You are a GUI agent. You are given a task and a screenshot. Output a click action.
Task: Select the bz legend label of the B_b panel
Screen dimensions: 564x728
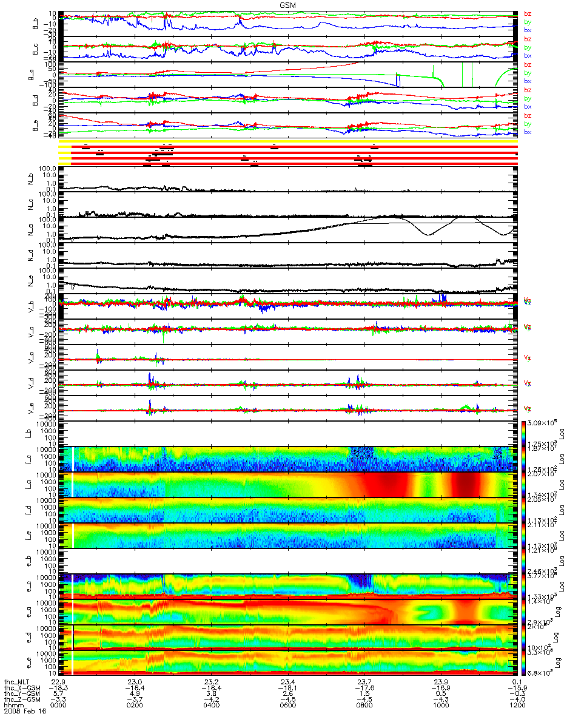pyautogui.click(x=528, y=12)
